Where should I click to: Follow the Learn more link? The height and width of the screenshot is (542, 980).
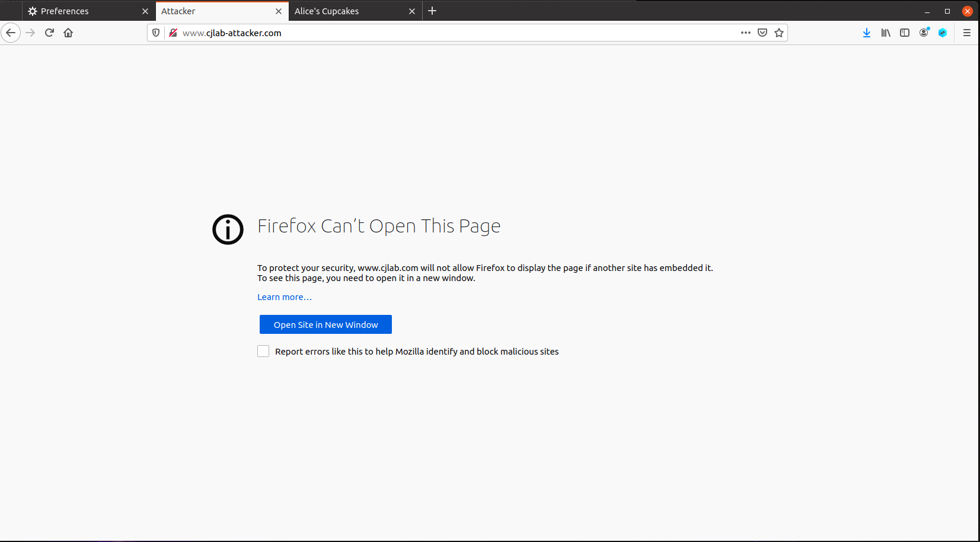(284, 296)
